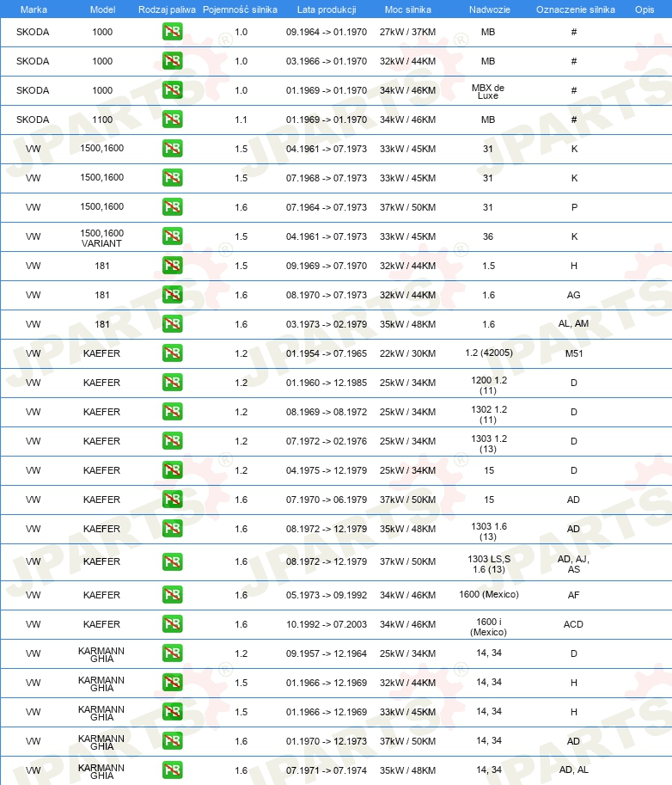
Task: Click the '10.1992 -> 07.2003' production years cell
Action: coord(327,624)
